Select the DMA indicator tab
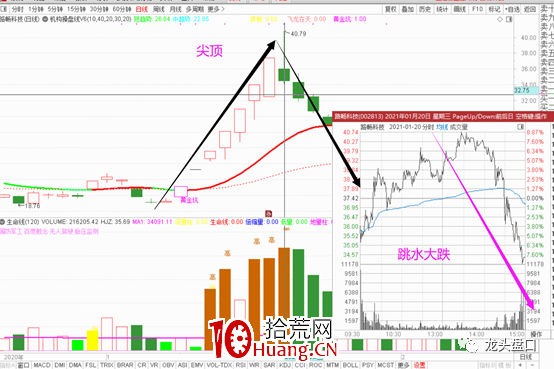The height and width of the screenshot is (369, 554). [75, 365]
